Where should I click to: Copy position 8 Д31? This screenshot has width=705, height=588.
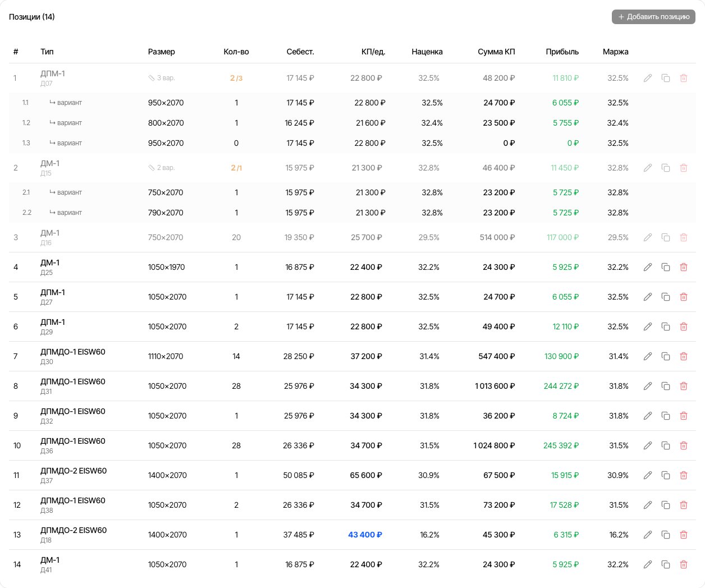point(666,386)
